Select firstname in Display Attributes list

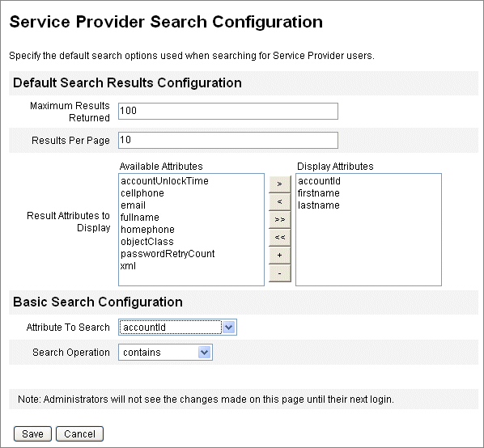tap(319, 193)
